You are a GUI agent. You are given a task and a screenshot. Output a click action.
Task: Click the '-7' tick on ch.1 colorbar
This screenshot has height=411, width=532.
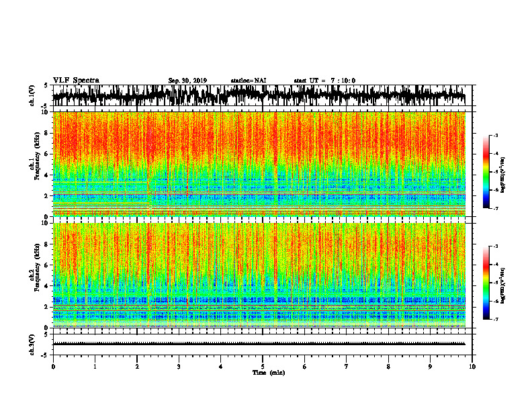496,209
